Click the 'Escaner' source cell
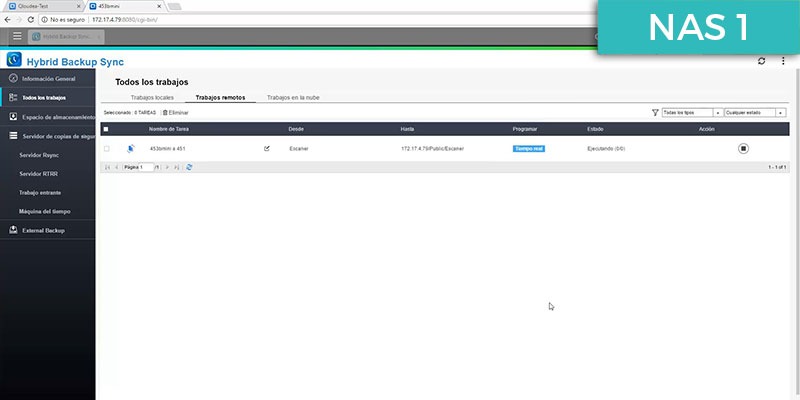 (x=298, y=148)
